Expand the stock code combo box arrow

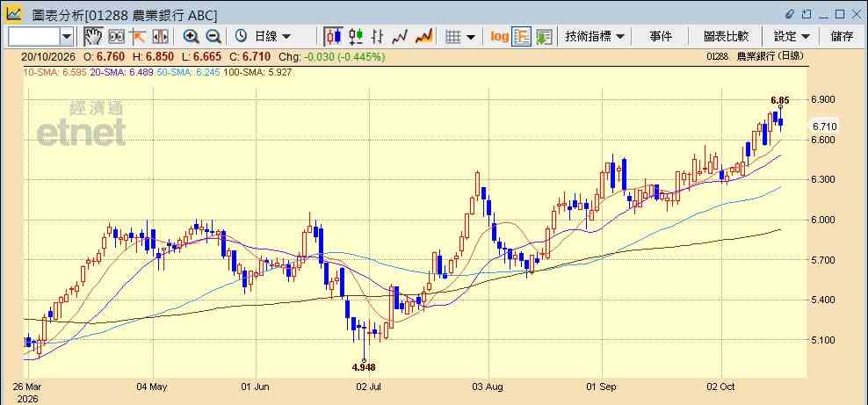click(x=67, y=37)
